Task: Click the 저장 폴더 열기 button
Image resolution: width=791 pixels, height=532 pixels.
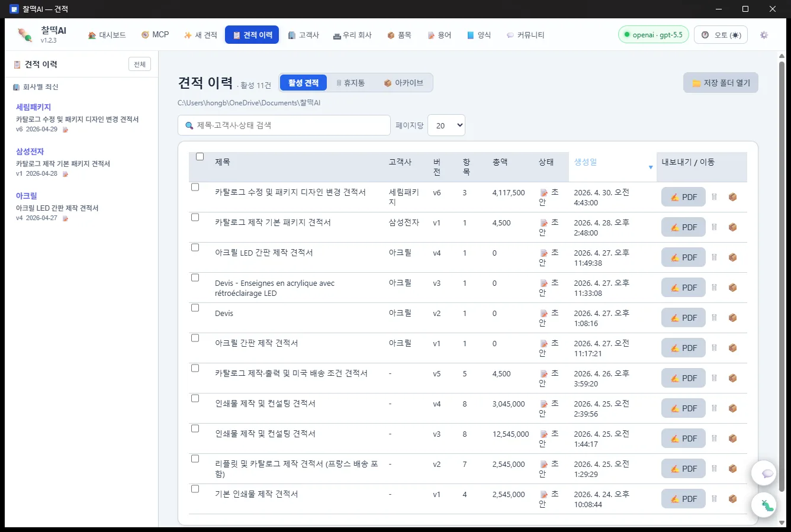Action: [721, 83]
